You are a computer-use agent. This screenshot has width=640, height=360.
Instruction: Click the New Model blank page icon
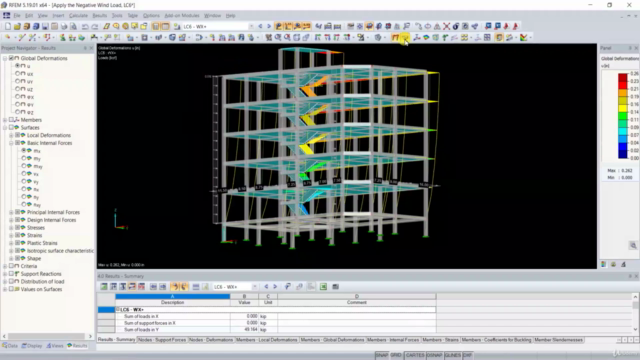pos(8,27)
